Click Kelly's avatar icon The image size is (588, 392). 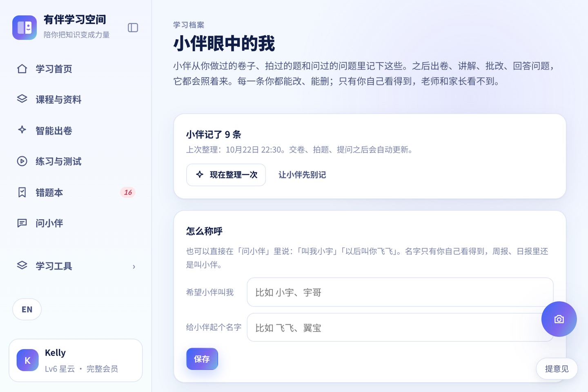click(28, 360)
